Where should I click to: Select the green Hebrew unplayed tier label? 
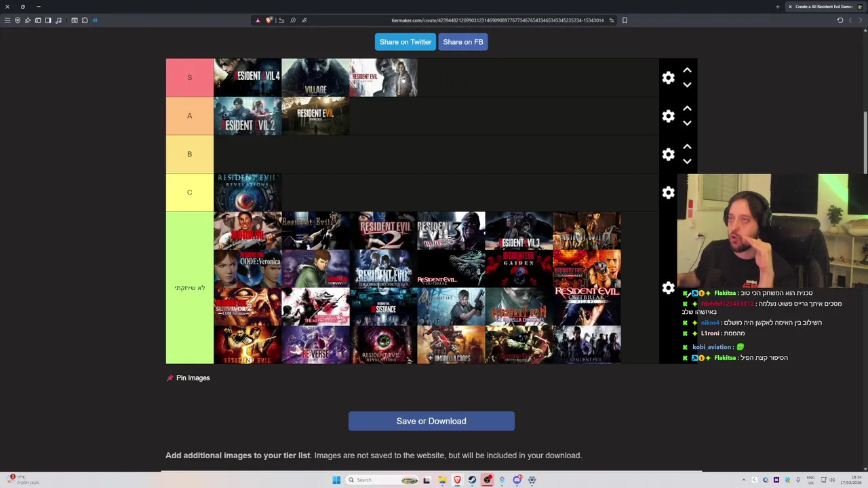(x=190, y=288)
